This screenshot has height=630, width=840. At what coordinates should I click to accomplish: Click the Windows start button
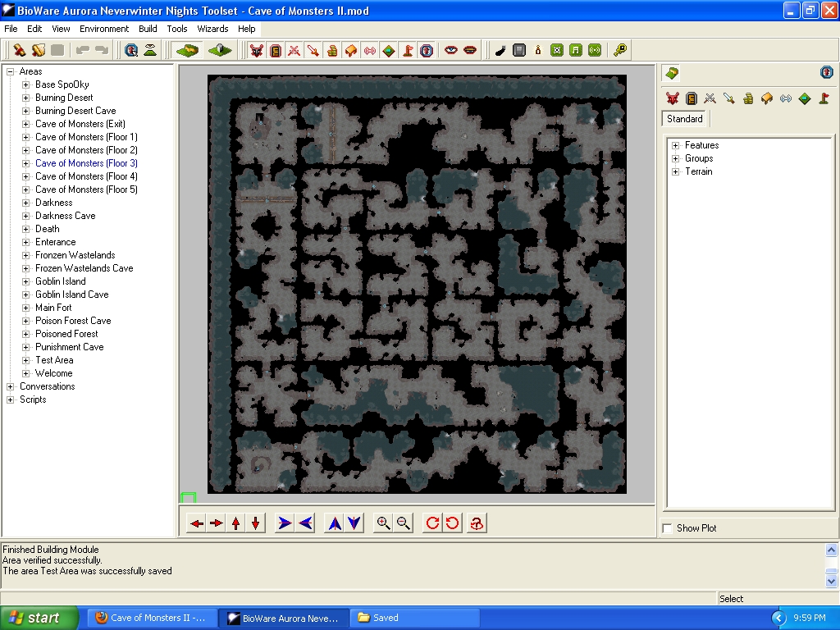point(39,618)
